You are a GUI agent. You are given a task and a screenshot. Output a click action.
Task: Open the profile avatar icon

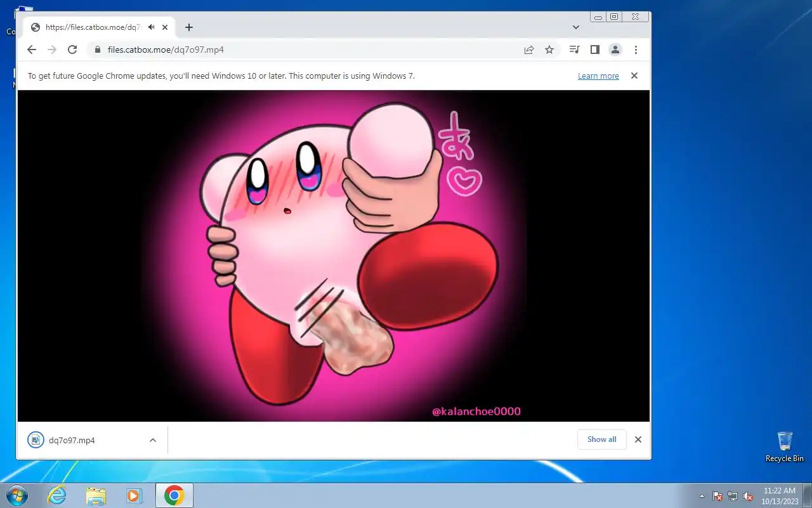[615, 50]
